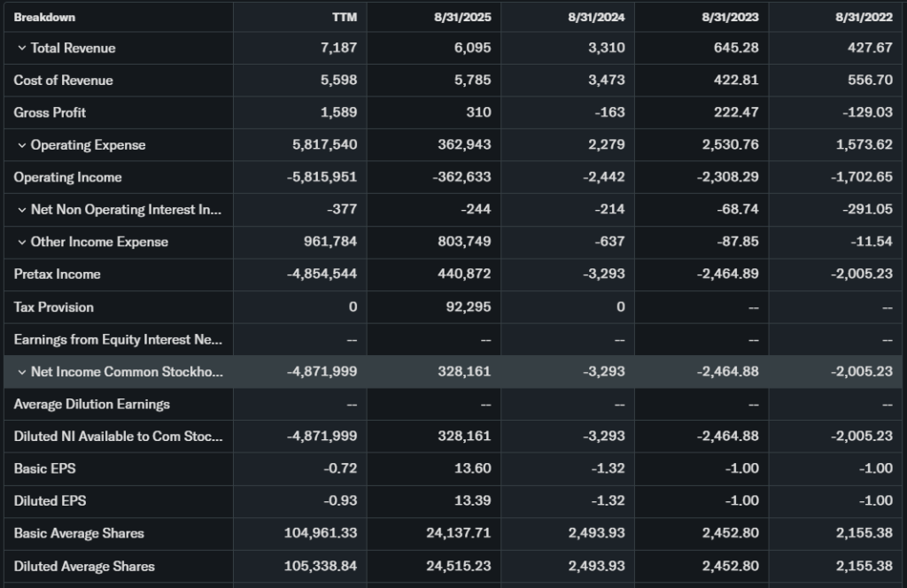Select the Diluted Average Shares row label
907x588 pixels.
pyautogui.click(x=84, y=566)
